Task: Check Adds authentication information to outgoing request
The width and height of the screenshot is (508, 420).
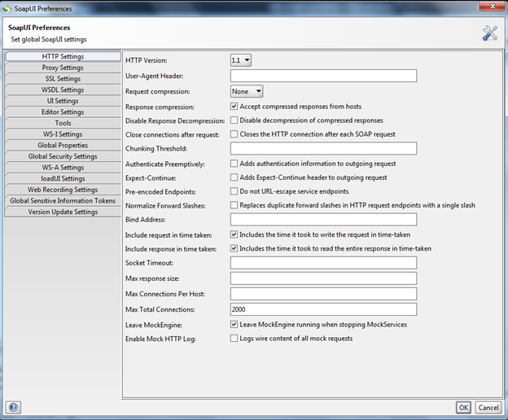Action: (x=234, y=164)
